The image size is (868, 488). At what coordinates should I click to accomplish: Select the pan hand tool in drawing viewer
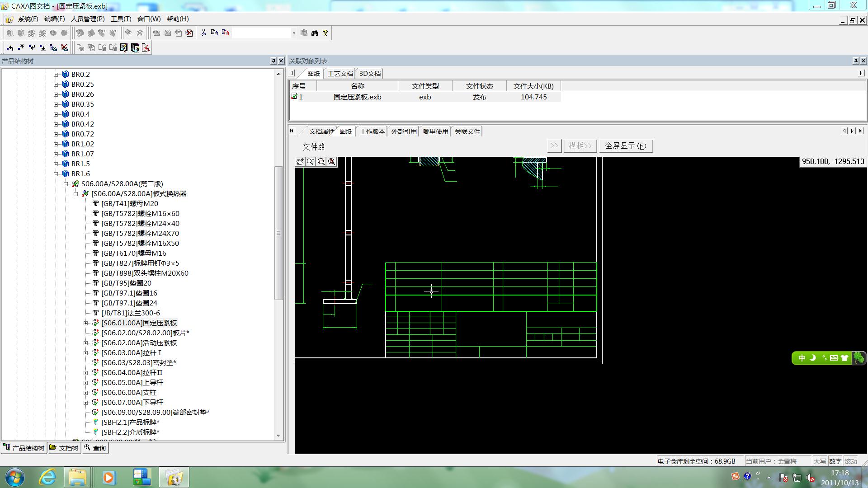coord(300,162)
